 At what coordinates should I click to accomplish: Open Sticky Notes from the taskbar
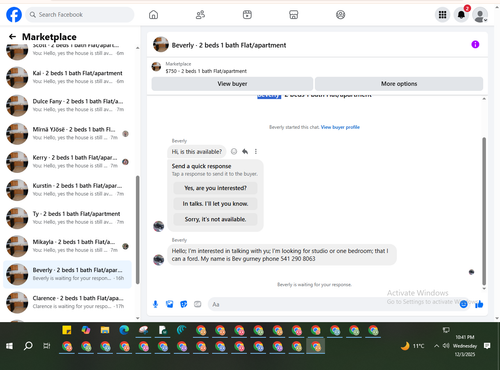pyautogui.click(x=67, y=330)
